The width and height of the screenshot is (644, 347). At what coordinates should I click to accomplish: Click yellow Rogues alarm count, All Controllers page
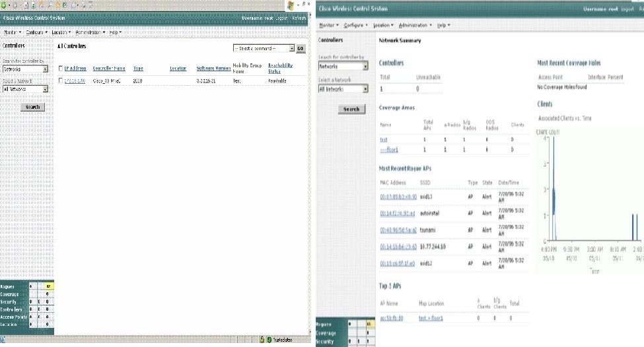(x=50, y=286)
